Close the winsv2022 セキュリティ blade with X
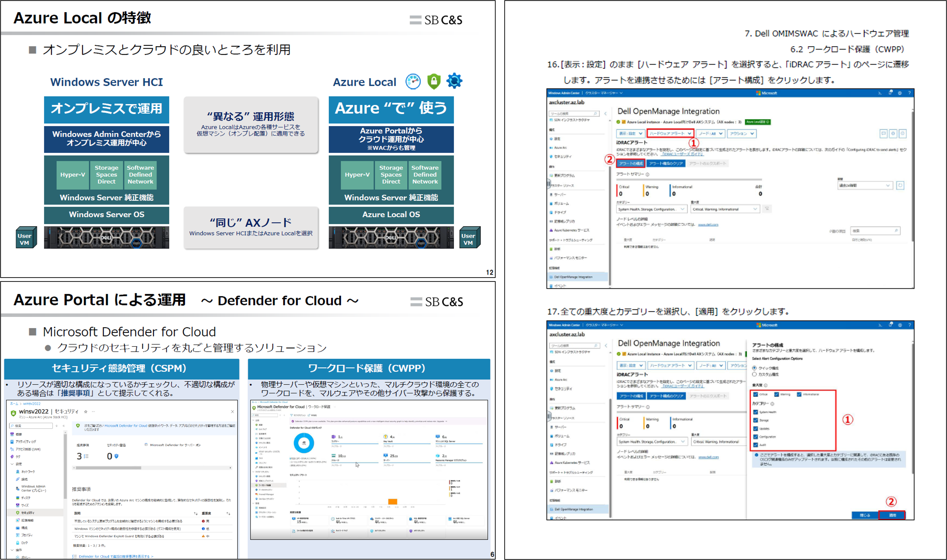This screenshot has width=947, height=560. (233, 412)
